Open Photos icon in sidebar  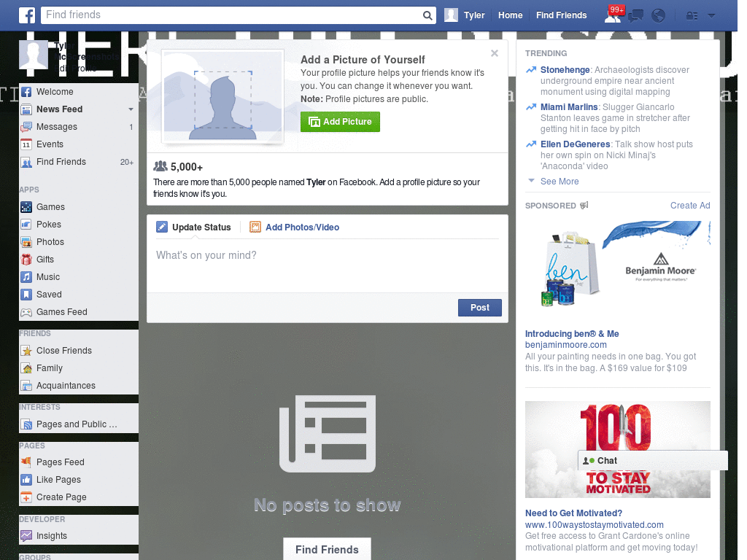[x=26, y=242]
